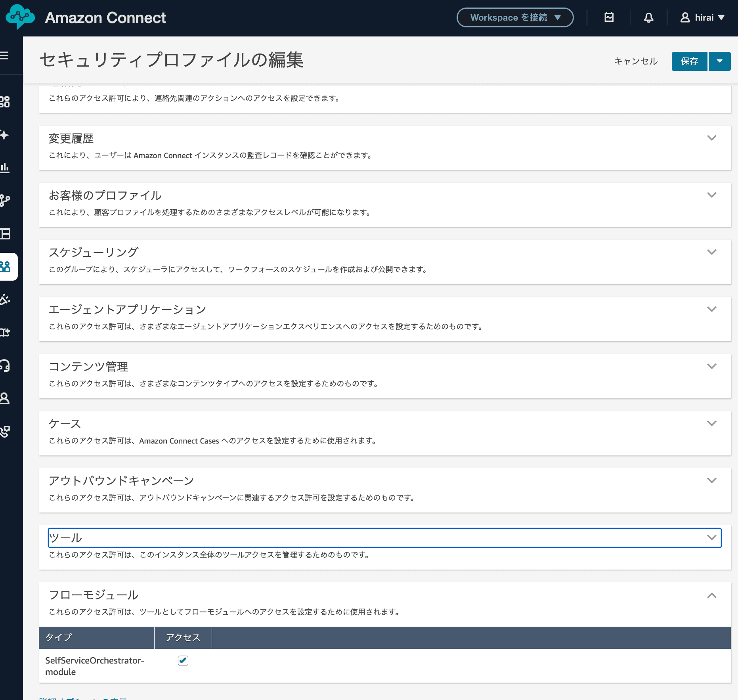Viewport: 738px width, 700px height.
Task: Click the 保存 button
Action: pos(689,61)
